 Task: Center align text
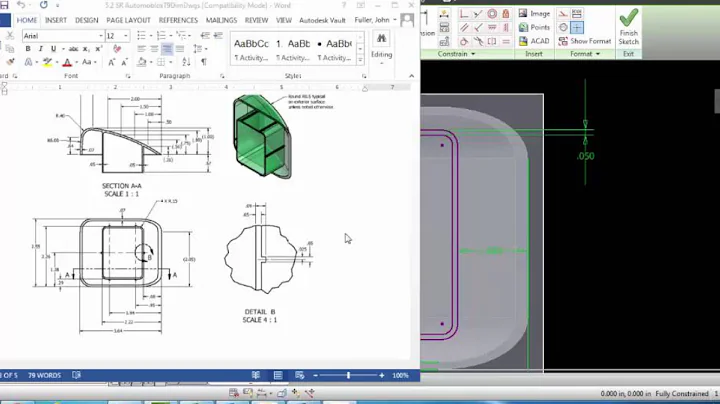pos(154,49)
